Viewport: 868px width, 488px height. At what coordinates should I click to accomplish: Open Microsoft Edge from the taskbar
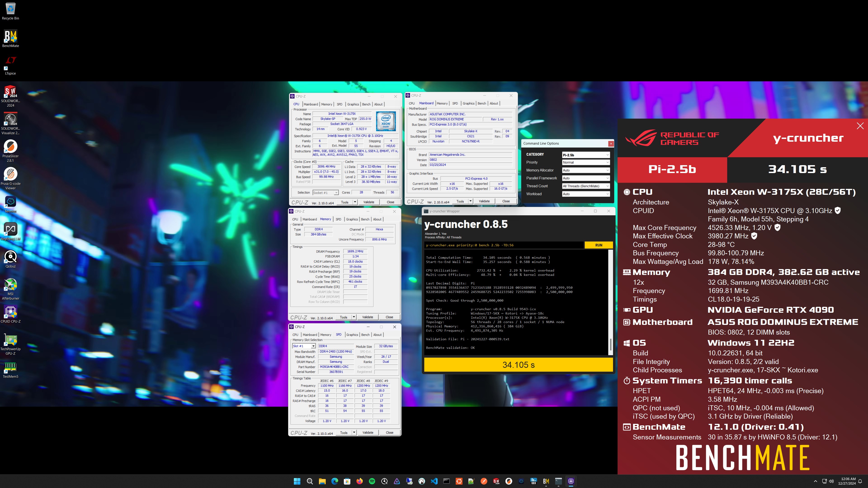[335, 481]
